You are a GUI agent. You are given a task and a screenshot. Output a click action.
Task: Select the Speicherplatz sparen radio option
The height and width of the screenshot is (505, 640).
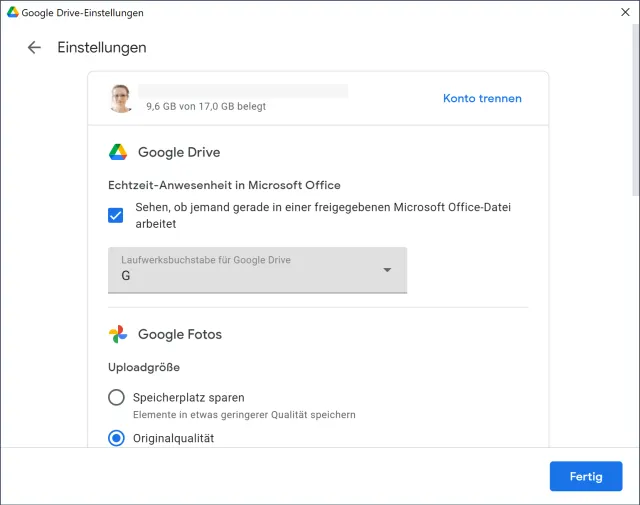116,397
